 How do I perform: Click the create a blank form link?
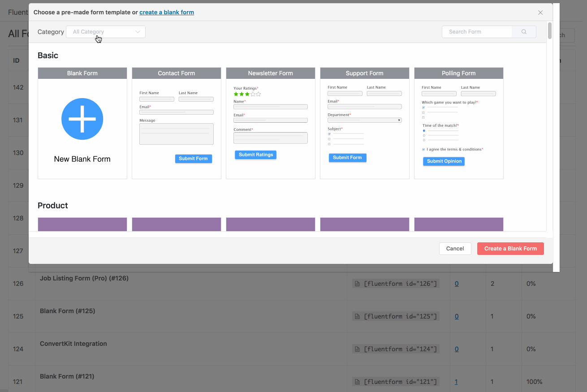click(167, 12)
